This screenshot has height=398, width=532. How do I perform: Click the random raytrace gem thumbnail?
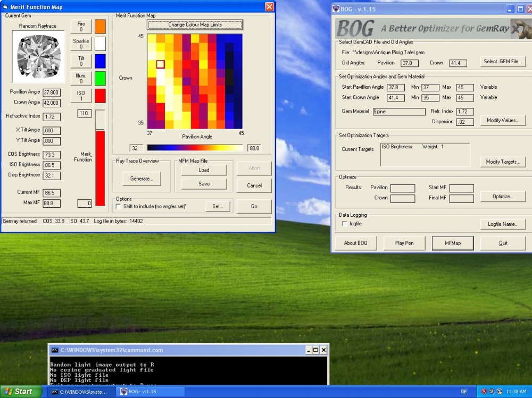click(38, 57)
